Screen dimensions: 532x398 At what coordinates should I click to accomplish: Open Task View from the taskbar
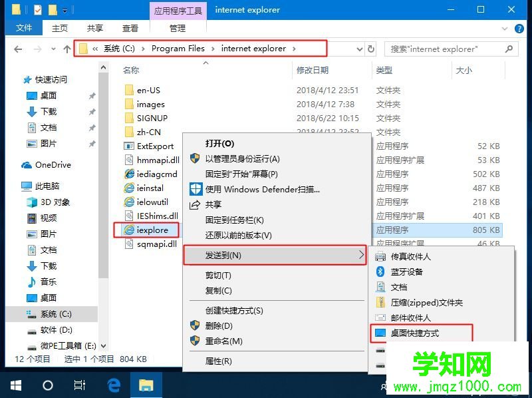pos(80,384)
